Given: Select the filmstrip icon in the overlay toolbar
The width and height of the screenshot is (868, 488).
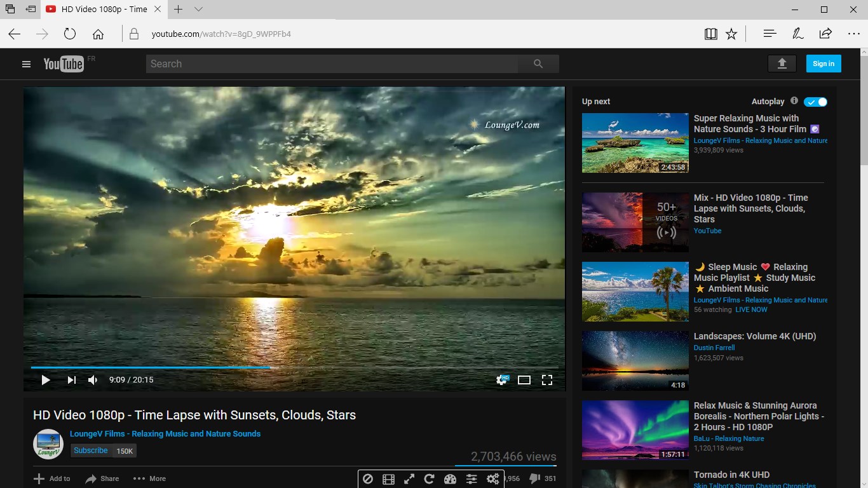Looking at the screenshot, I should 388,478.
